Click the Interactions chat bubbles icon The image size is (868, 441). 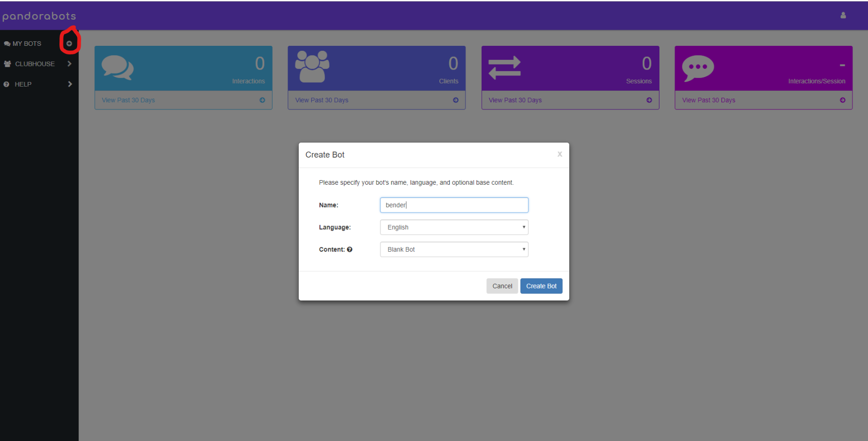pos(117,68)
